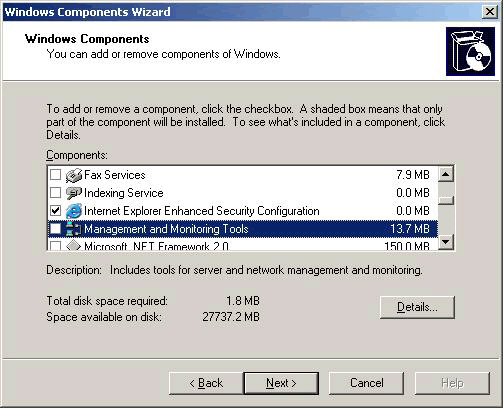503x408 pixels.
Task: Check the Microsoft .NET Framework 2.0 checkbox
Action: [x=55, y=246]
